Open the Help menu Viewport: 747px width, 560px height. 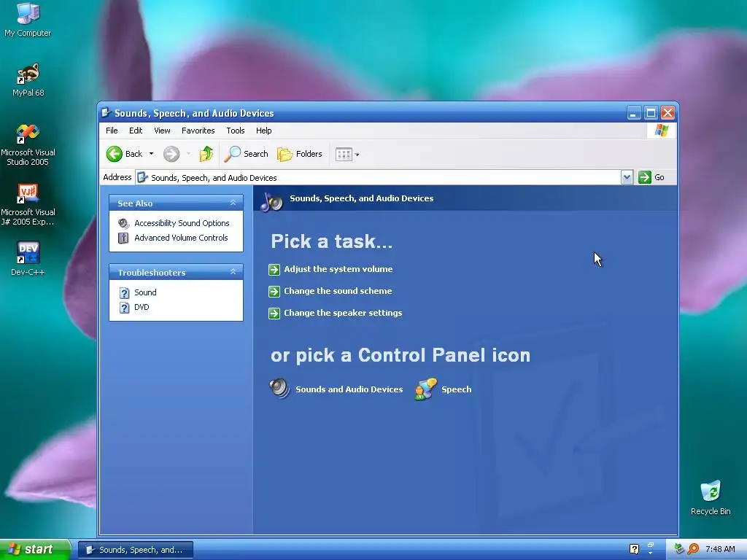[x=263, y=131]
